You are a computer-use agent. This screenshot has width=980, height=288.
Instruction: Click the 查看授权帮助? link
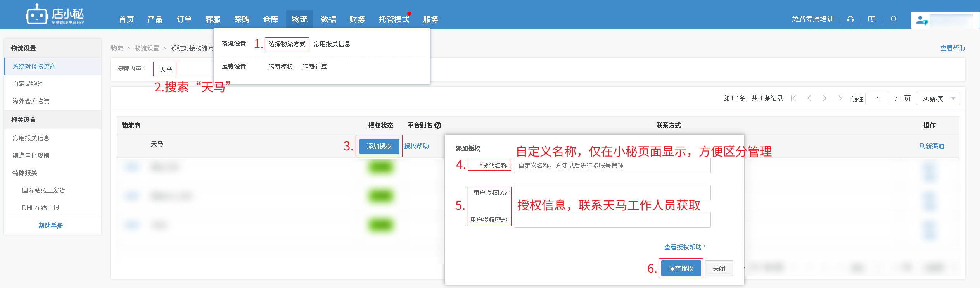(684, 247)
